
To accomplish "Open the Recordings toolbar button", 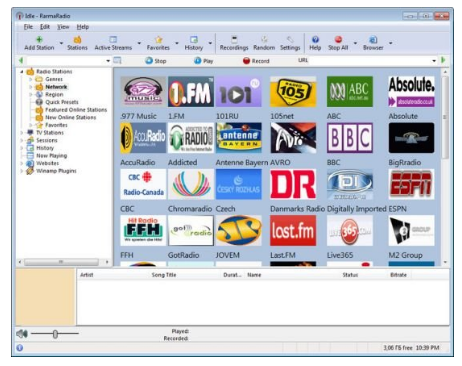I will (234, 43).
